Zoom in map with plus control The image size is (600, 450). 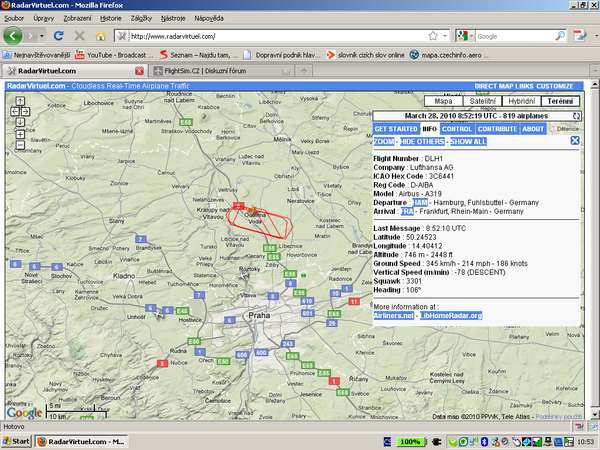tap(20, 134)
